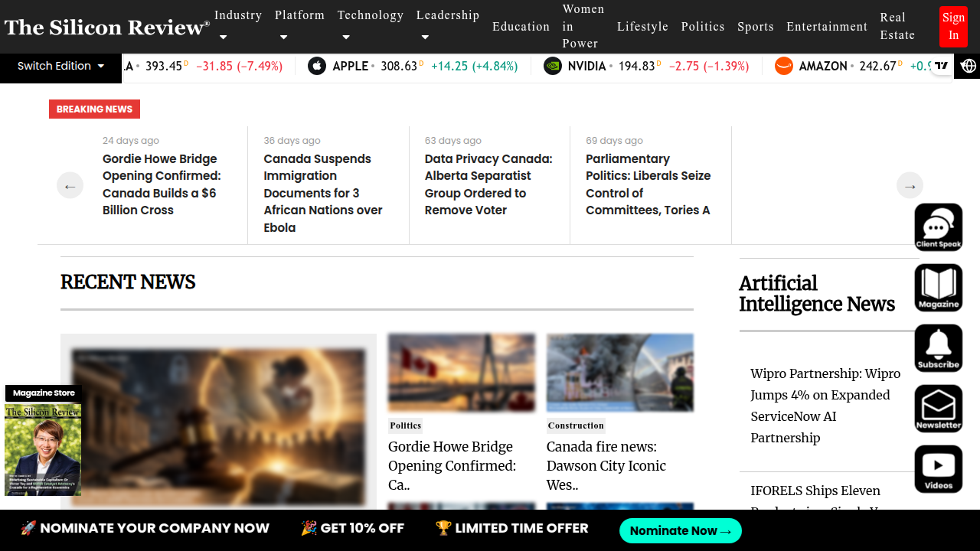Click the Amazon logo in ticker

[x=784, y=66]
